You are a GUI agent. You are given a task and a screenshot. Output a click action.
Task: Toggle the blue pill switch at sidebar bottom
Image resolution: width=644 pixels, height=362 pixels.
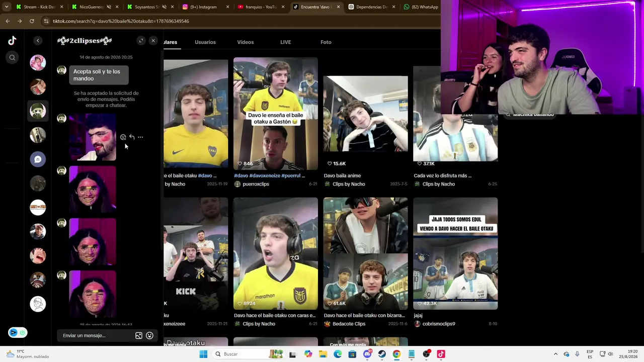click(18, 333)
